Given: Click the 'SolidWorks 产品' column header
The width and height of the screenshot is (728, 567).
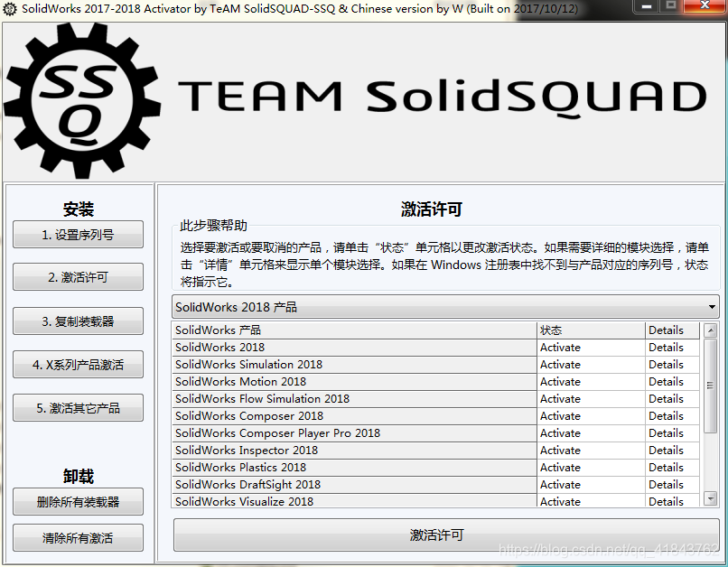Looking at the screenshot, I should pyautogui.click(x=354, y=330).
